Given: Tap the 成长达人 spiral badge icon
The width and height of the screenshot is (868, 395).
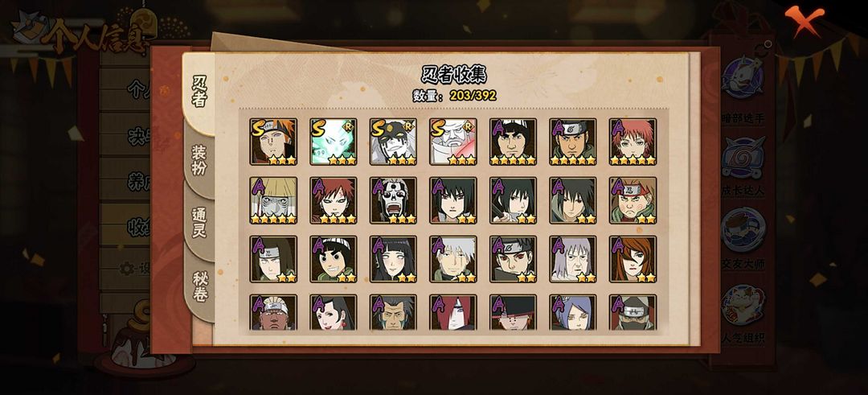Looking at the screenshot, I should tap(743, 158).
